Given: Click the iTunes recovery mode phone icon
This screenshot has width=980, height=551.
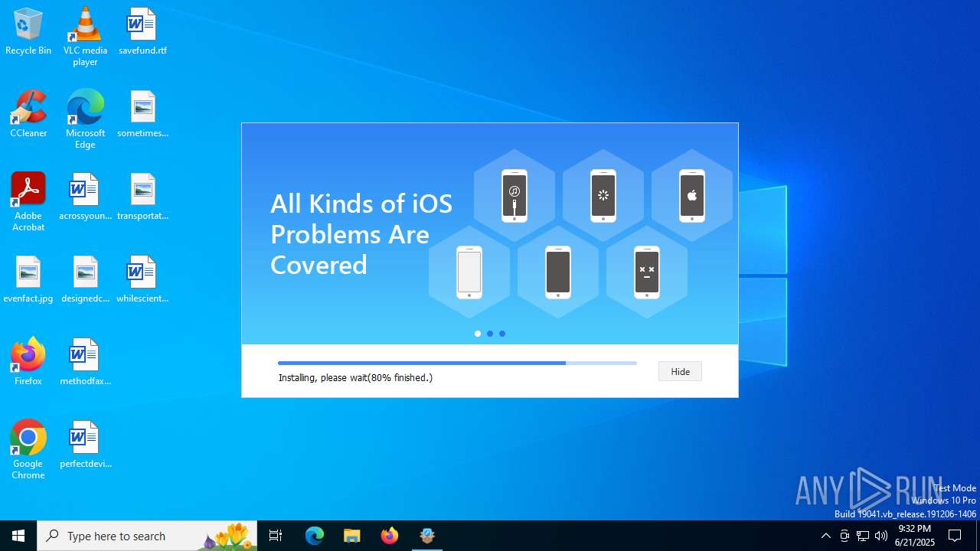Looking at the screenshot, I should click(x=514, y=196).
